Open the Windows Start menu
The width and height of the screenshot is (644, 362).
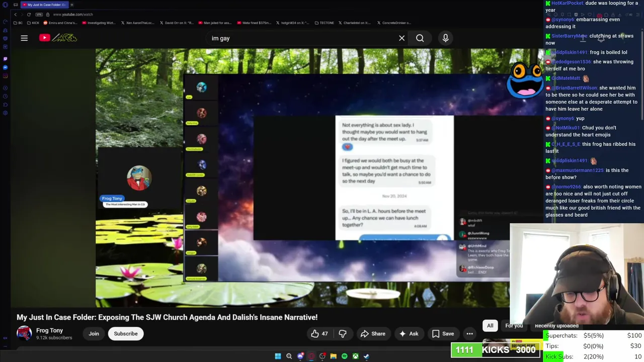(x=278, y=356)
